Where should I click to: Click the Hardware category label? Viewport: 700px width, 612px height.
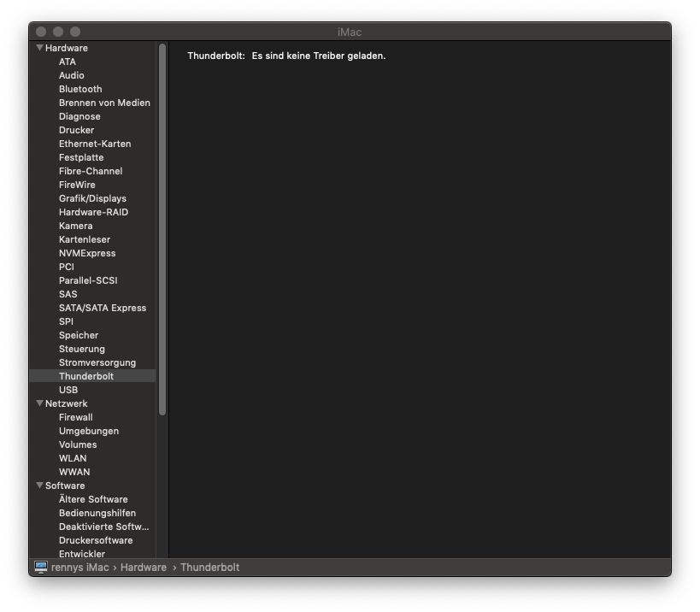[67, 48]
